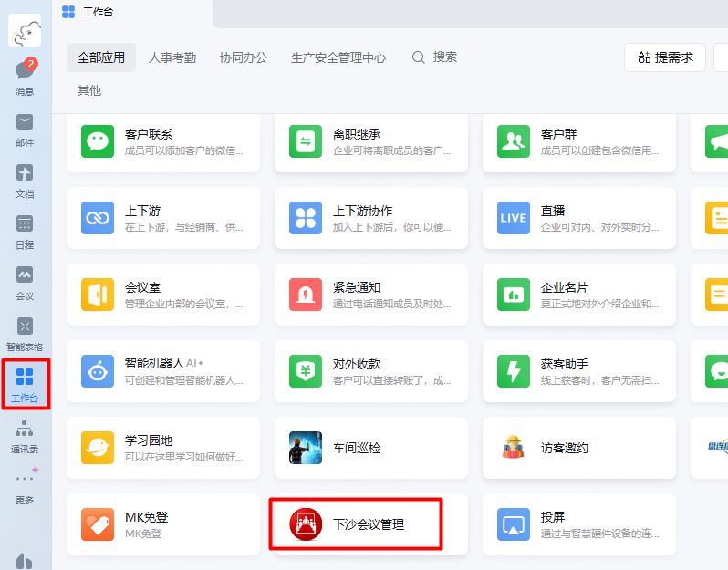Open 邮件 mail in the left sidebar
The height and width of the screenshot is (570, 728).
click(25, 128)
